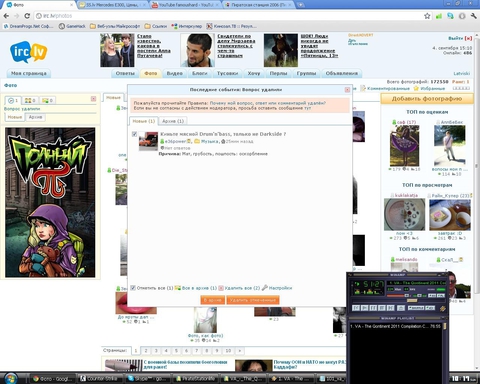Select the Блоги navigation tab
Image resolution: width=480 pixels, height=384 pixels.
pos(200,73)
